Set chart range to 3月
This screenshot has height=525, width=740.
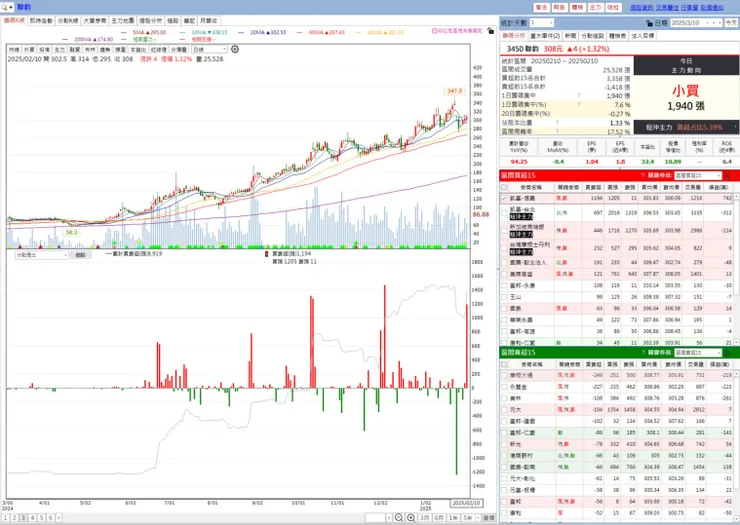pyautogui.click(x=424, y=518)
